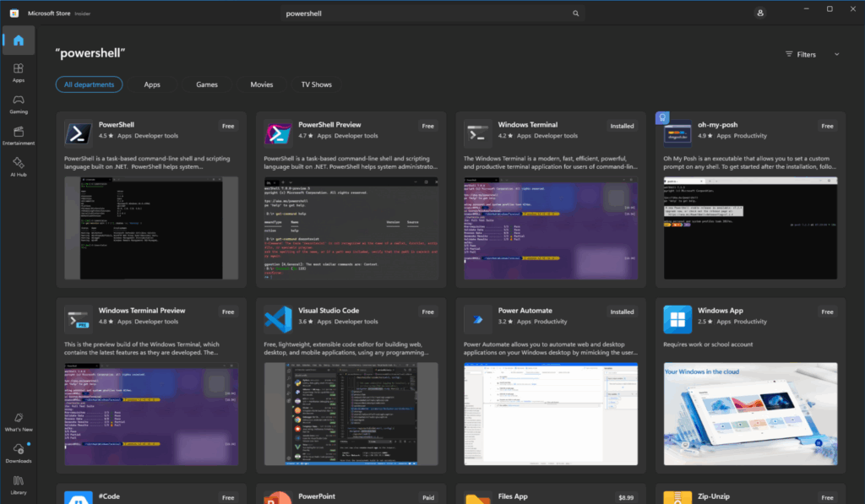Select the Movies department tab
Screen dimensions: 865x504
[x=262, y=84]
